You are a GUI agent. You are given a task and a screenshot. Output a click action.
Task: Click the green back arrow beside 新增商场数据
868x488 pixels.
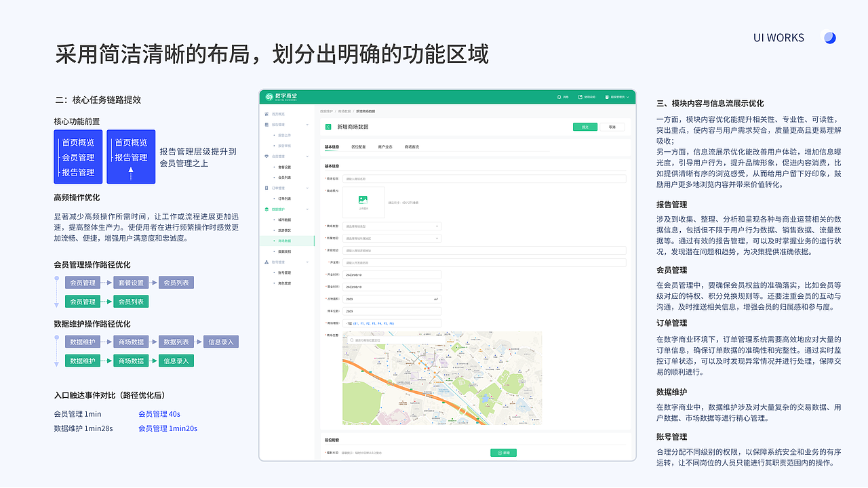(328, 127)
